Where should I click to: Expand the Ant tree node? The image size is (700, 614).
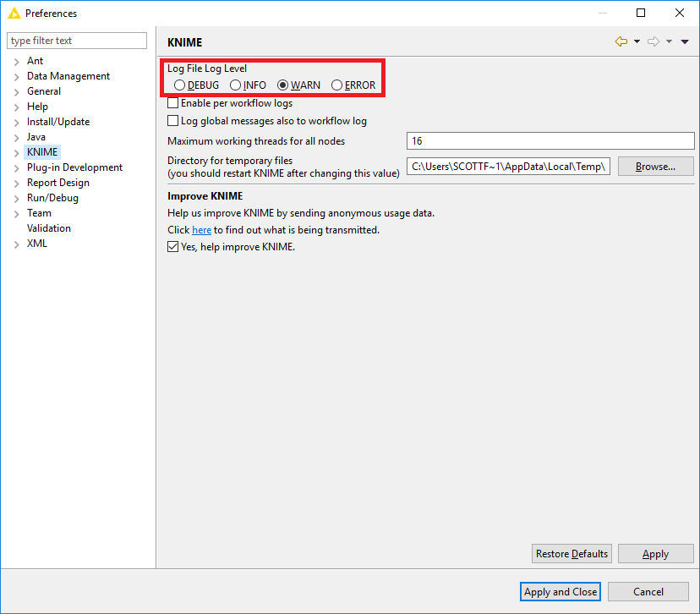pos(17,62)
